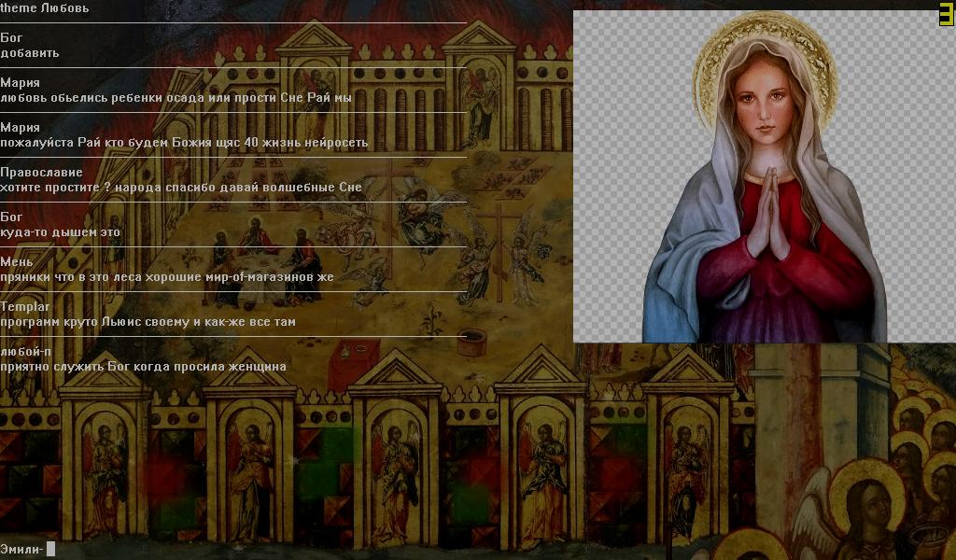
Task: Select the sender name "любой-п"
Action: click(25, 352)
